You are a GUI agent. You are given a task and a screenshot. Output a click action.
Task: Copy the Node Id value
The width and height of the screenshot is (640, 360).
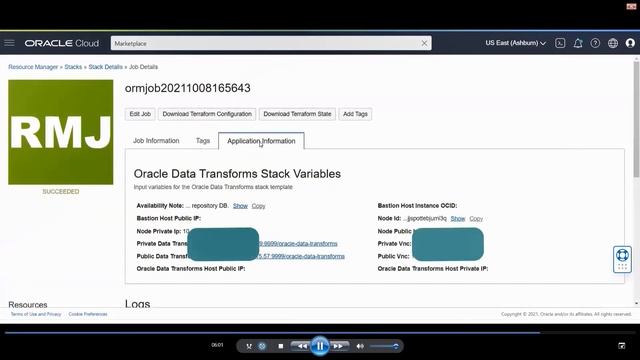476,219
